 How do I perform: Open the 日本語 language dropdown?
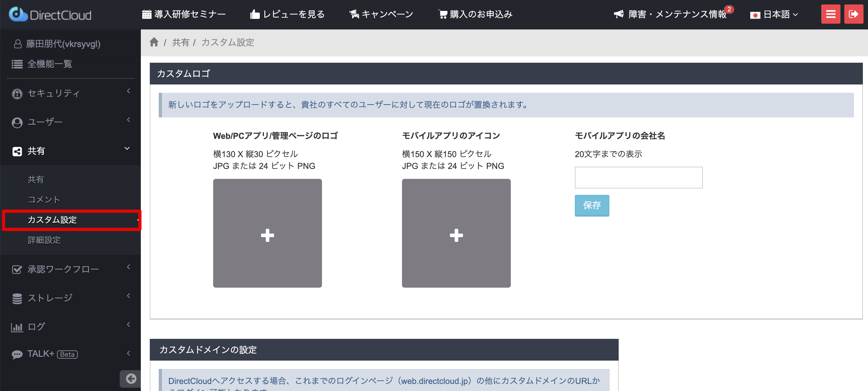pyautogui.click(x=774, y=14)
